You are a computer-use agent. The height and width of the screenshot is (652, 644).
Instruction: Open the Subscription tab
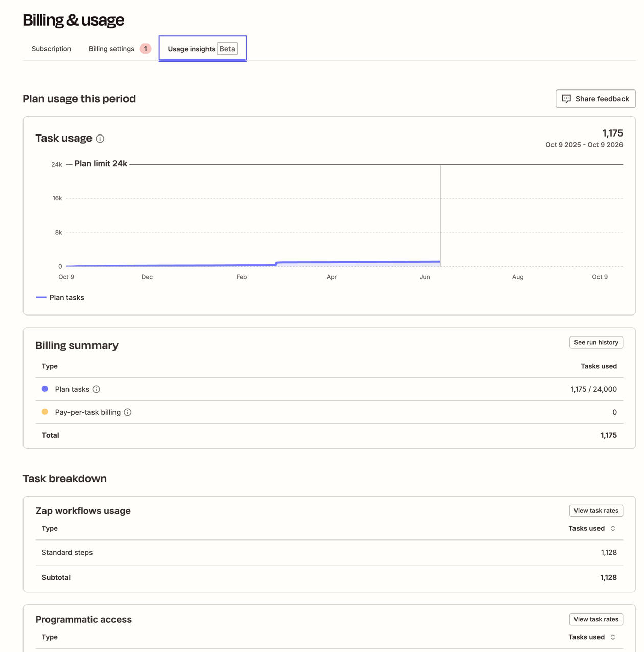[x=51, y=49]
